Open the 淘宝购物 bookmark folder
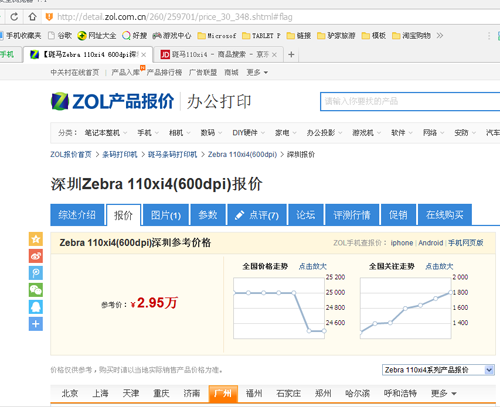The height and width of the screenshot is (407, 500). point(411,35)
